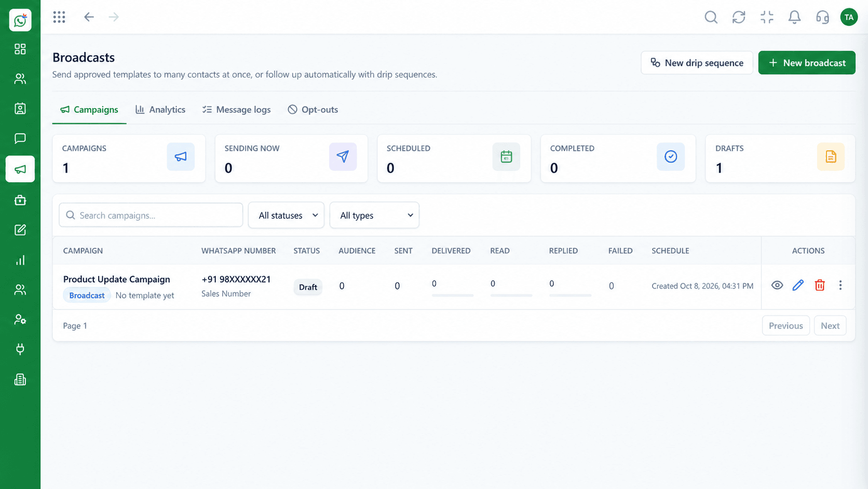Focus the Search campaigns field
This screenshot has height=489, width=868.
pyautogui.click(x=151, y=215)
